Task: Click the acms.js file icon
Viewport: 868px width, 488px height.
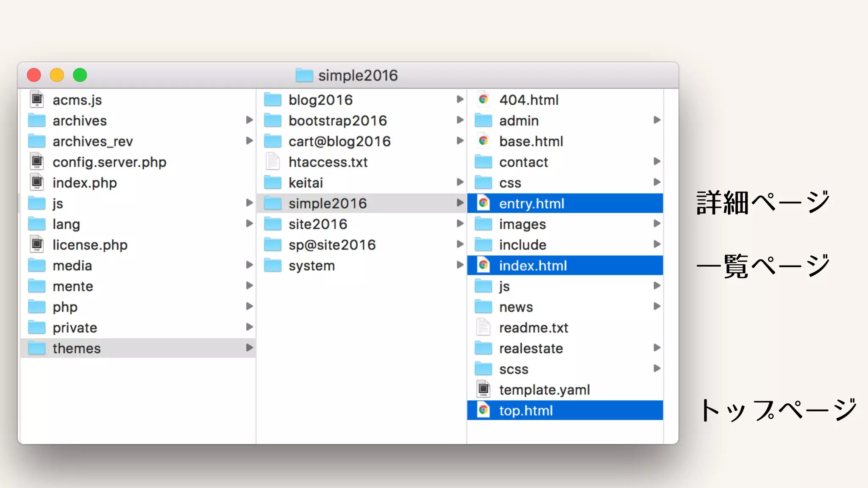Action: coord(37,100)
